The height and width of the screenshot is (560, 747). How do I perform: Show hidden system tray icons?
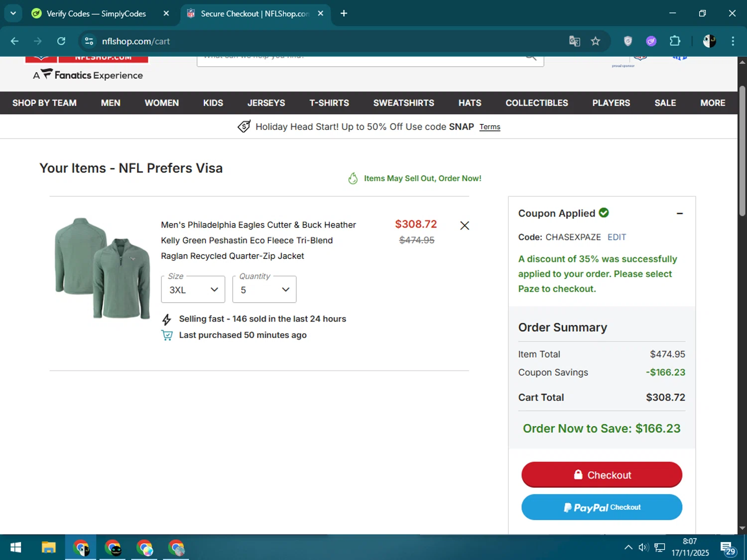(628, 548)
